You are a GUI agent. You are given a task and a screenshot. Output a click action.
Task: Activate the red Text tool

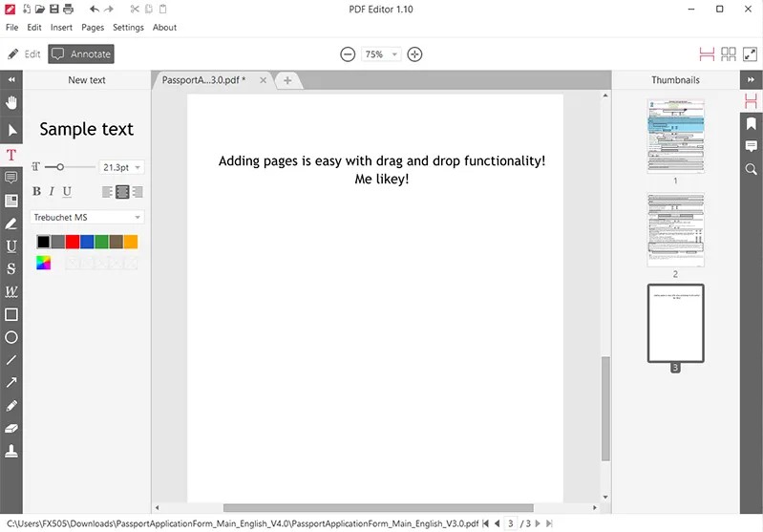point(11,156)
